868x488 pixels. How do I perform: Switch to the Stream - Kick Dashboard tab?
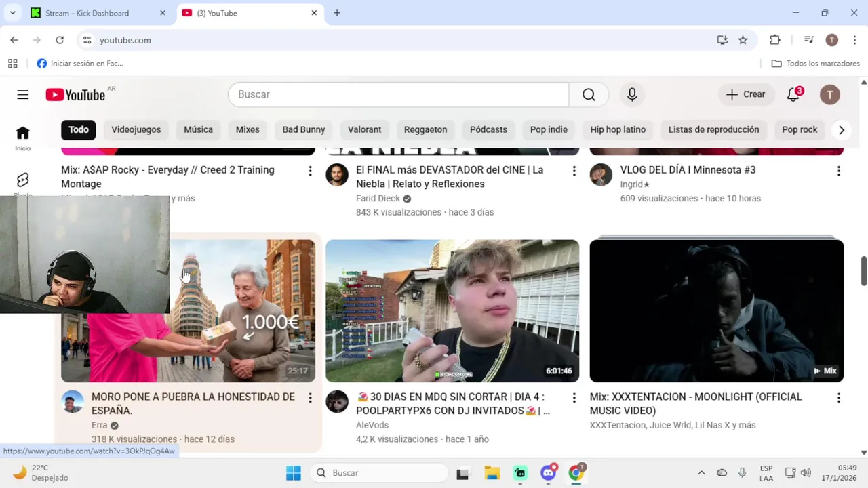tap(98, 13)
